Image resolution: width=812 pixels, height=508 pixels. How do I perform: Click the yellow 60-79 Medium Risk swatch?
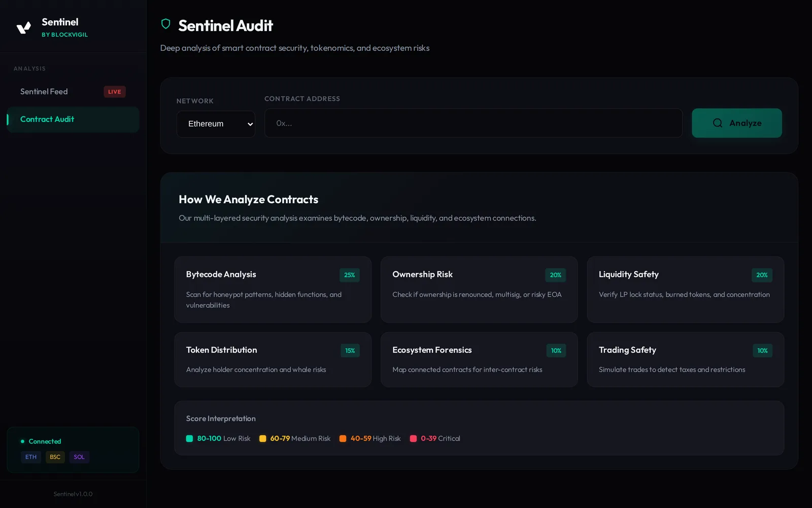pyautogui.click(x=262, y=438)
